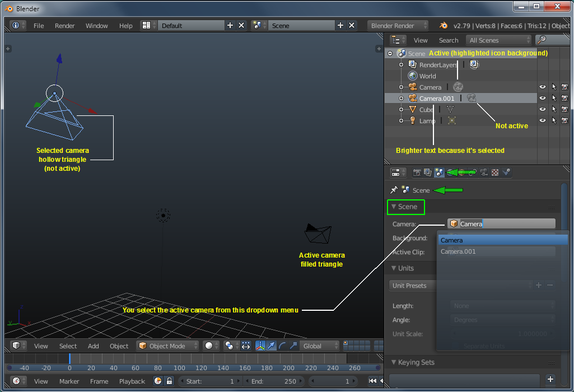Viewport: 574px width, 392px height.
Task: Expand the RenderLayers node in the outliner
Action: tap(401, 65)
